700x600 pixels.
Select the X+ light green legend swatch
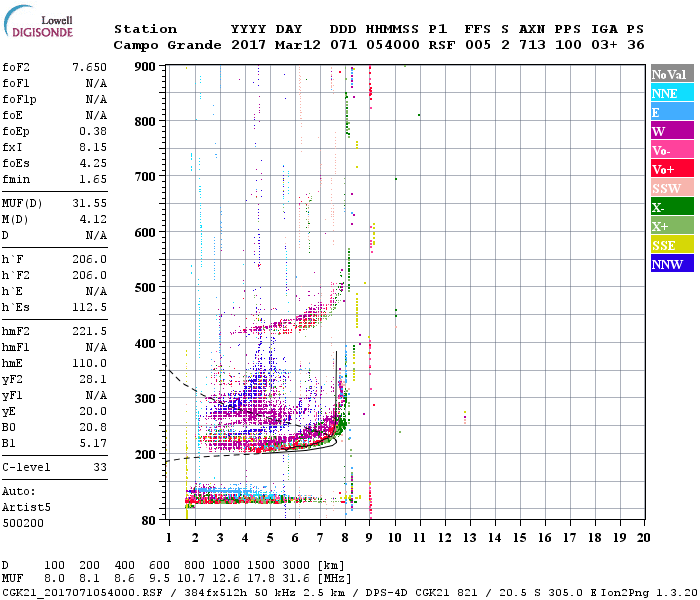[672, 225]
